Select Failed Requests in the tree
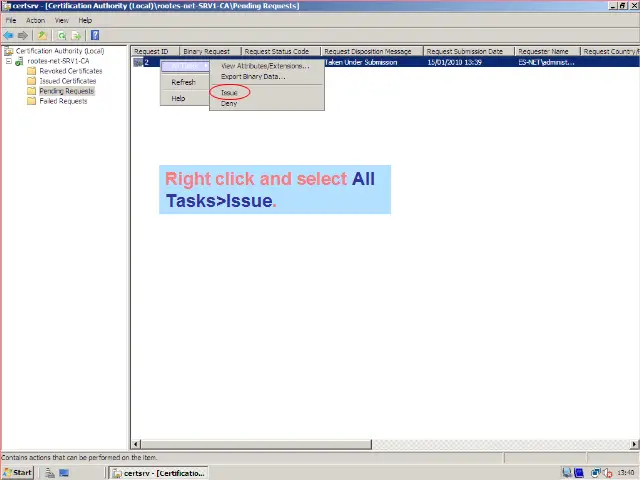Viewport: 640px width, 480px height. tap(63, 101)
